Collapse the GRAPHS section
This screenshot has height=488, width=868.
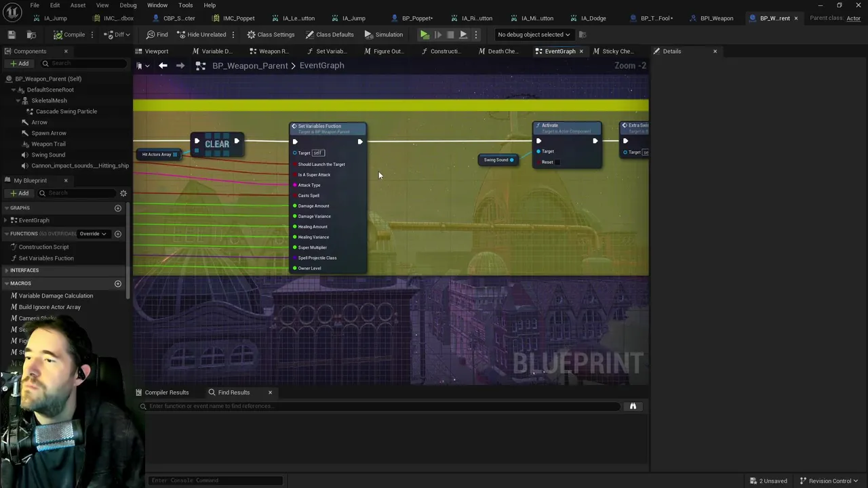coord(6,208)
